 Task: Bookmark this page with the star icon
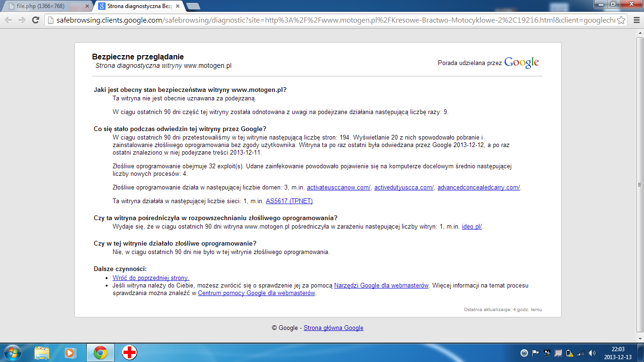pyautogui.click(x=621, y=20)
